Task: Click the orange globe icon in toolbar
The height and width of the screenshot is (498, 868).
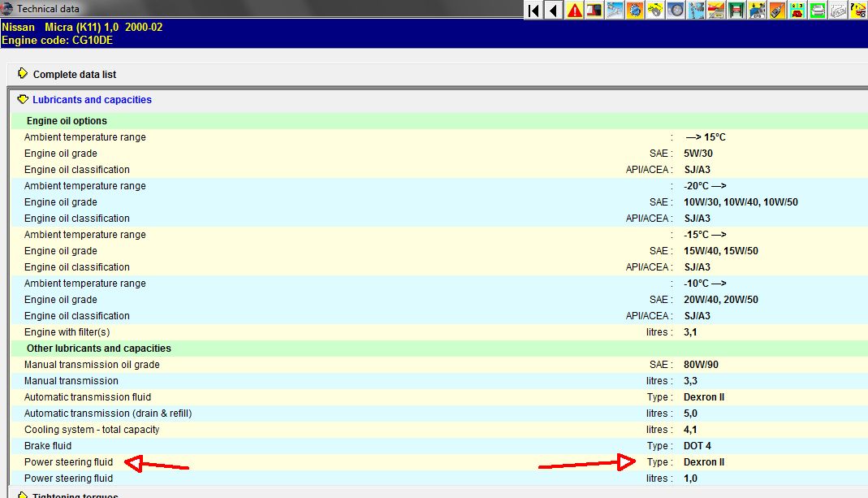Action: click(x=635, y=10)
